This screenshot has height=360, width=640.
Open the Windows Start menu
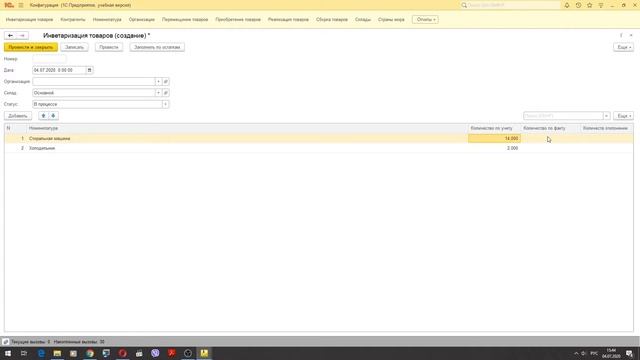pos(8,353)
